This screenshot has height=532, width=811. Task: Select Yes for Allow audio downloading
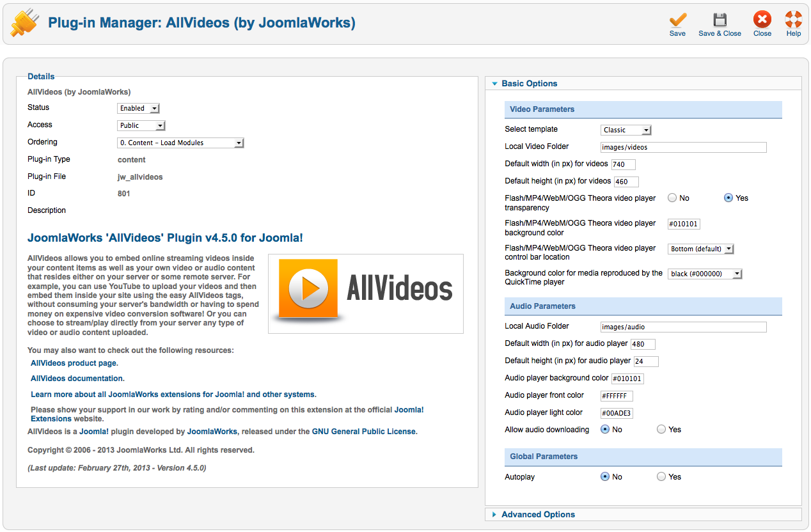pyautogui.click(x=661, y=430)
